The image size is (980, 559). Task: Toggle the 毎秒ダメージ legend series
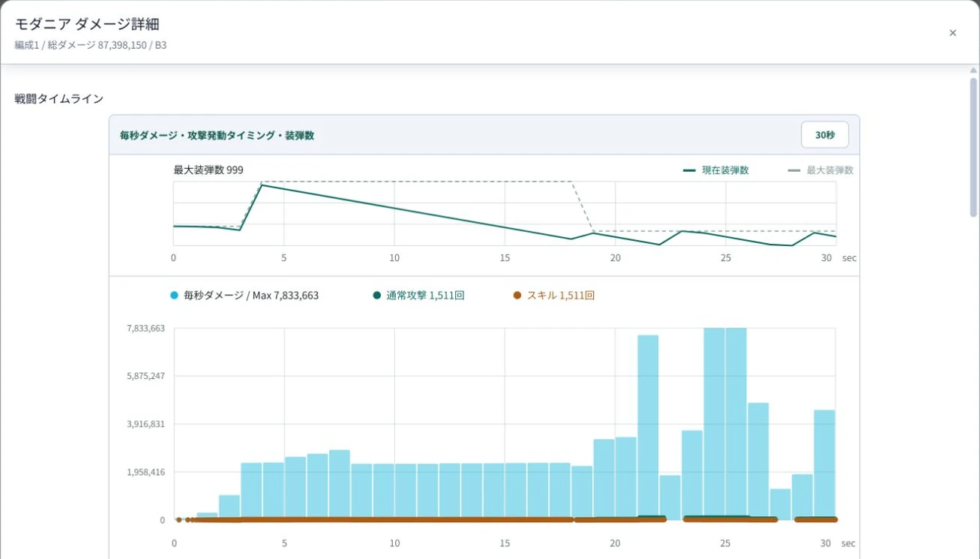point(244,296)
